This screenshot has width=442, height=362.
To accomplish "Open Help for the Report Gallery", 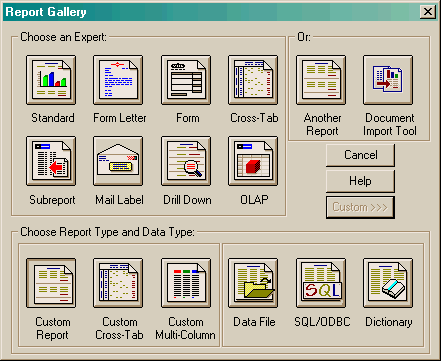I will pos(360,181).
